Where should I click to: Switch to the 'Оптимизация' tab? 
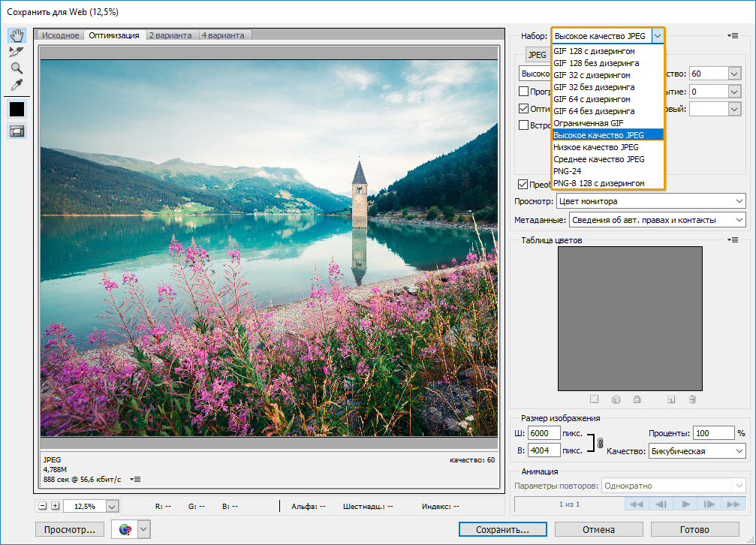(114, 35)
